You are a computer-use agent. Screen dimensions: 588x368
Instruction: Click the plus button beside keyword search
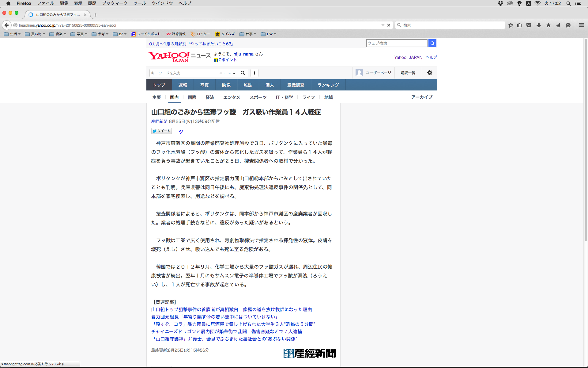point(254,73)
